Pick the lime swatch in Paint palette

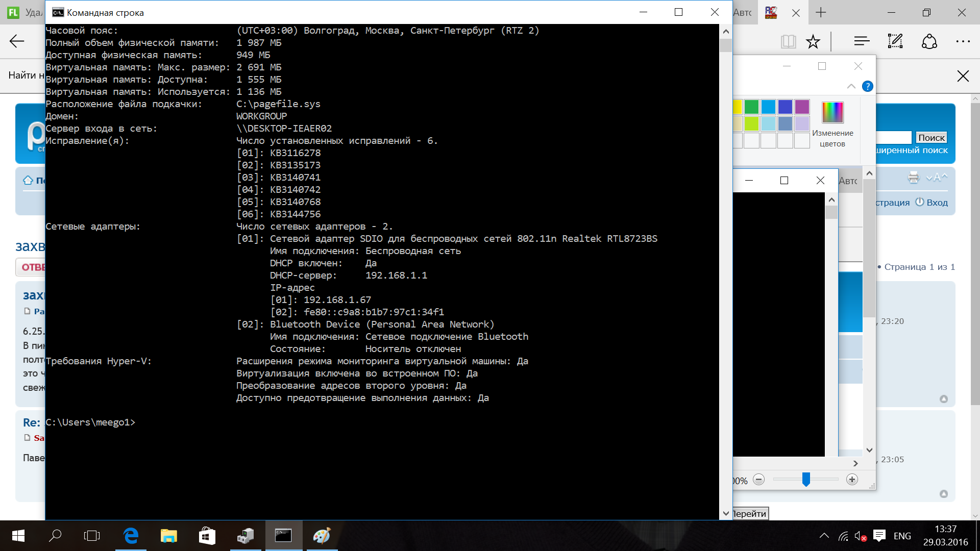click(751, 123)
